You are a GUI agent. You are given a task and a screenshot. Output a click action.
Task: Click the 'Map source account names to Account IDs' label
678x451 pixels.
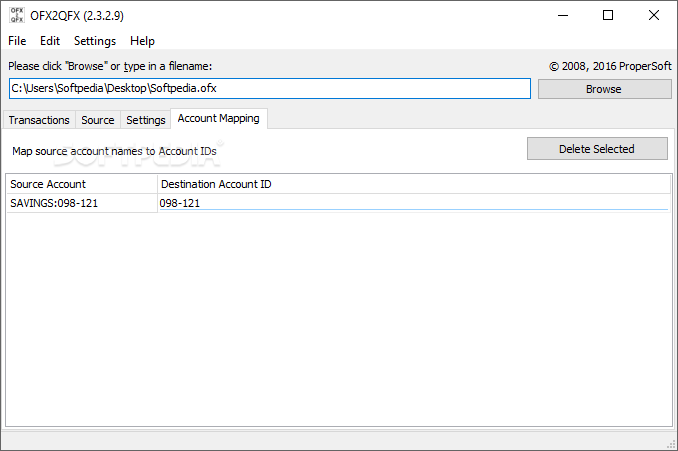coord(114,151)
